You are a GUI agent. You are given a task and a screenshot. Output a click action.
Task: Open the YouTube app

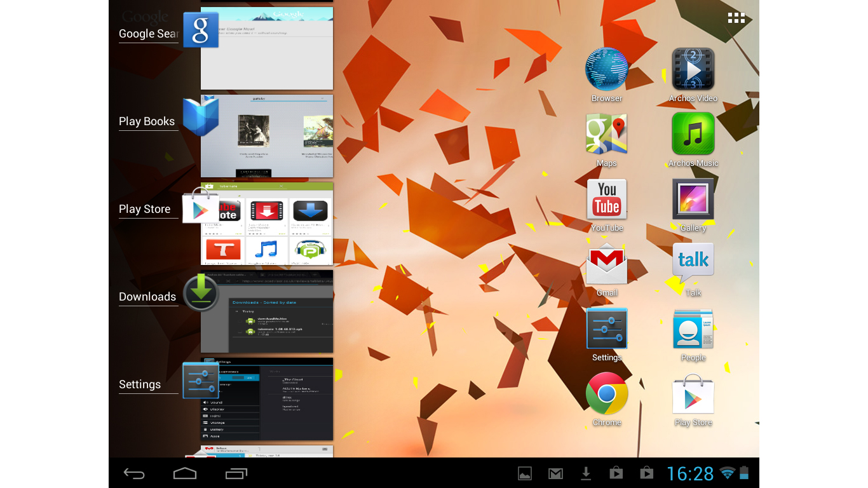point(607,205)
